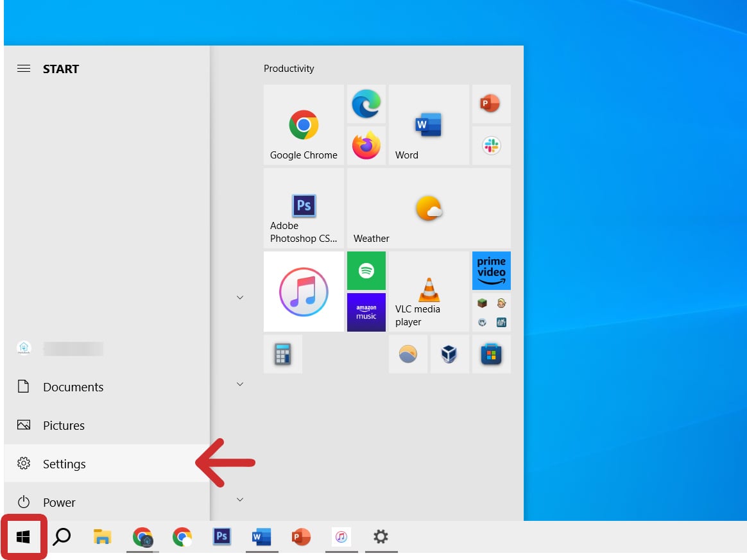Open the Microsoft Store tile

[491, 354]
